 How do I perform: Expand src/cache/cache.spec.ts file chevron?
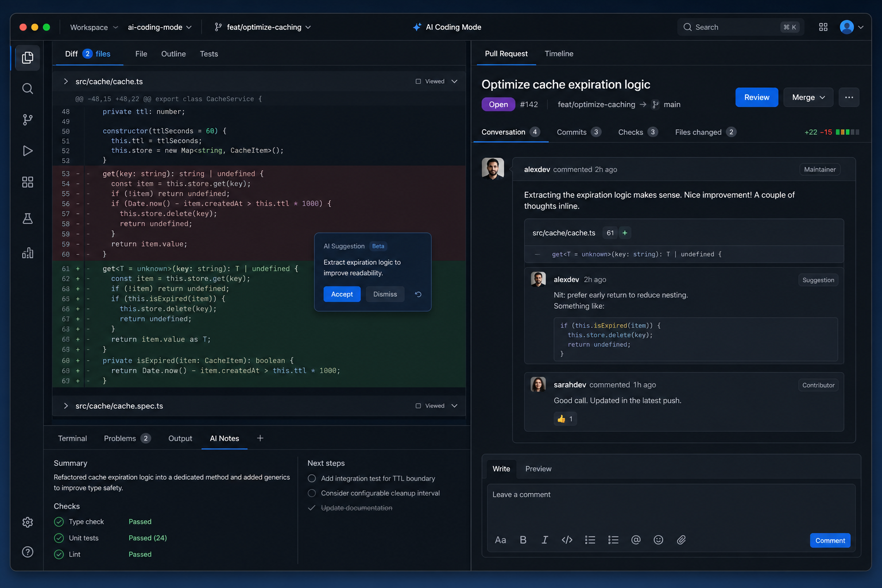coord(65,406)
